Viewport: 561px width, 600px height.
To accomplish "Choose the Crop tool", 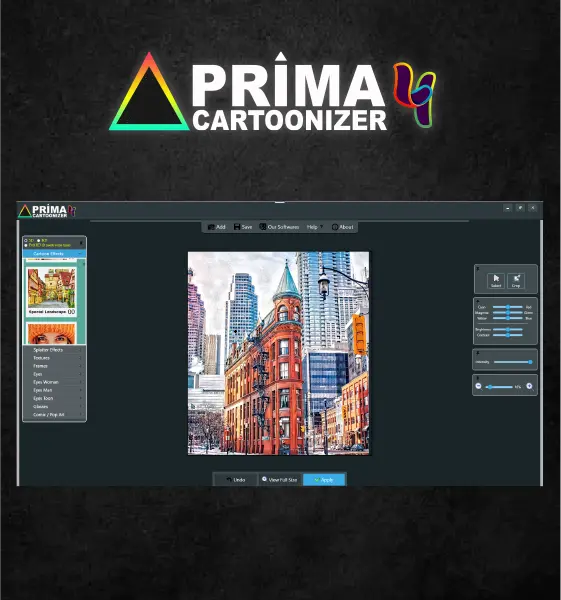I will (x=516, y=280).
